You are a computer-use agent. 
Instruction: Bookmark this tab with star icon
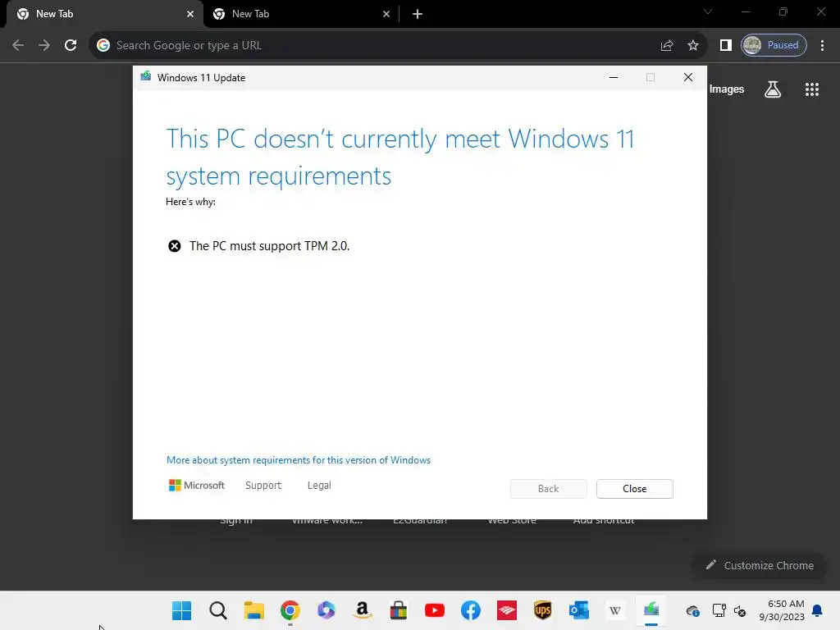pos(693,46)
